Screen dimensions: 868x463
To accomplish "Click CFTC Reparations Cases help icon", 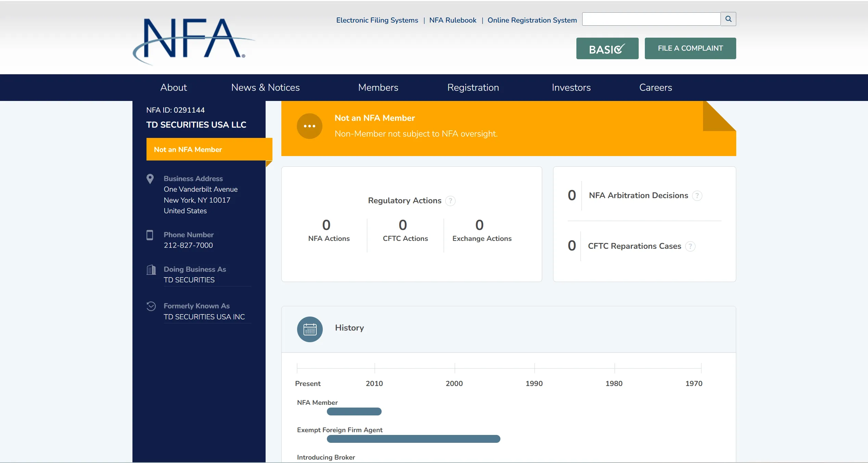I will coord(690,246).
